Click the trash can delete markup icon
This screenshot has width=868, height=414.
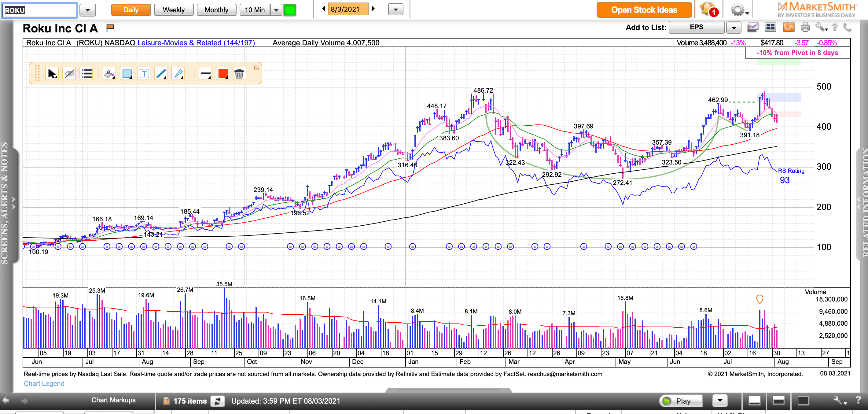pos(239,73)
